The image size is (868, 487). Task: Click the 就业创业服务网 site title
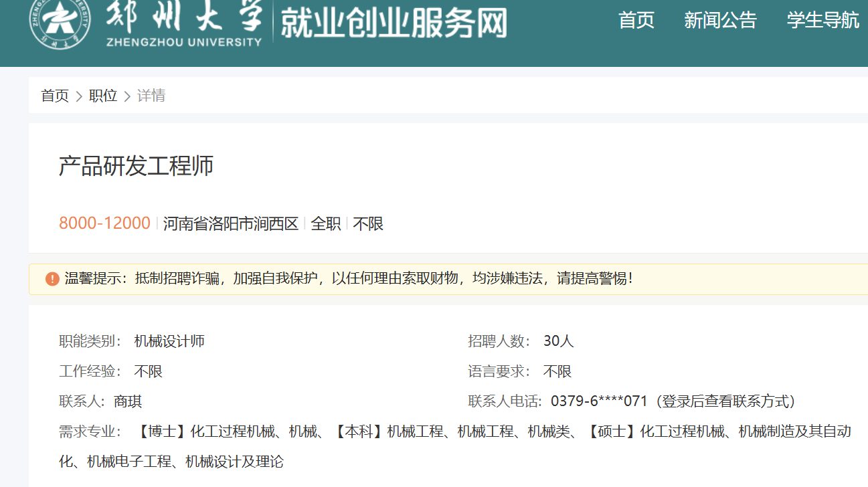(394, 23)
